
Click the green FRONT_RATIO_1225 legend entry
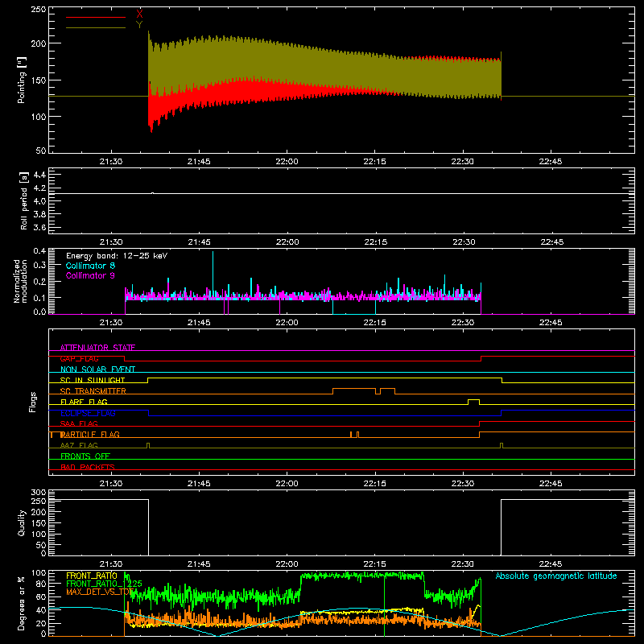[x=104, y=583]
